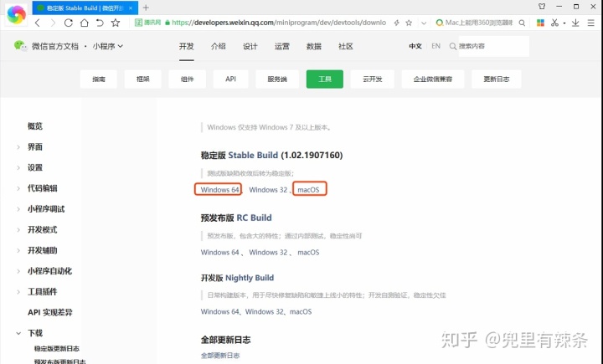Screen dimensions: 603x364
Task: Download Stable Build macOS
Action: pyautogui.click(x=308, y=189)
